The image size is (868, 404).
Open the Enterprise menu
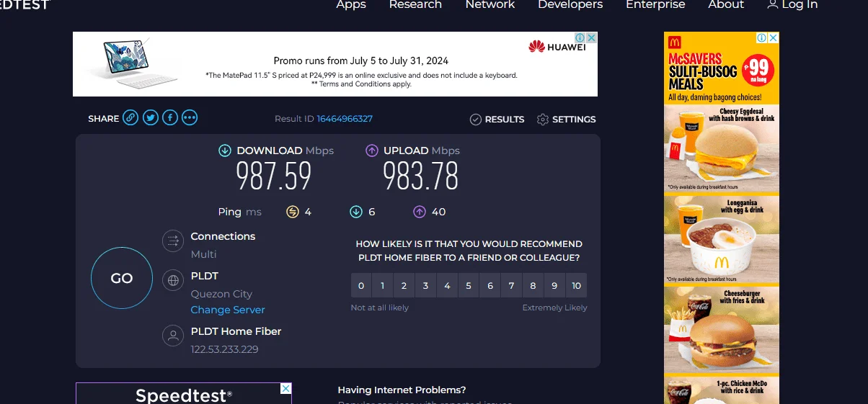coord(655,4)
